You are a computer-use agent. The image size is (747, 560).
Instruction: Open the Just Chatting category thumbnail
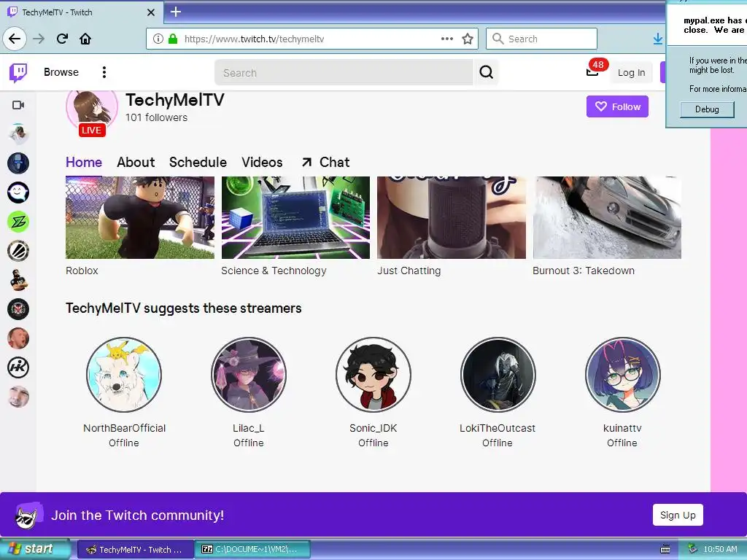coord(451,217)
